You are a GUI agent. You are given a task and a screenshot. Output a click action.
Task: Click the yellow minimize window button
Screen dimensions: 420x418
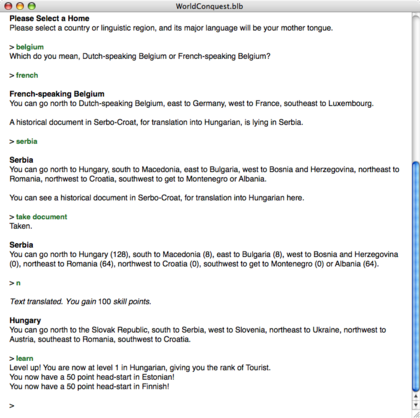20,6
